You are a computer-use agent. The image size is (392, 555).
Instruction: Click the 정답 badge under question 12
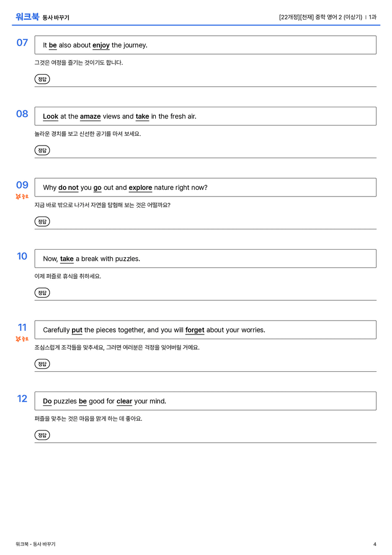click(42, 435)
